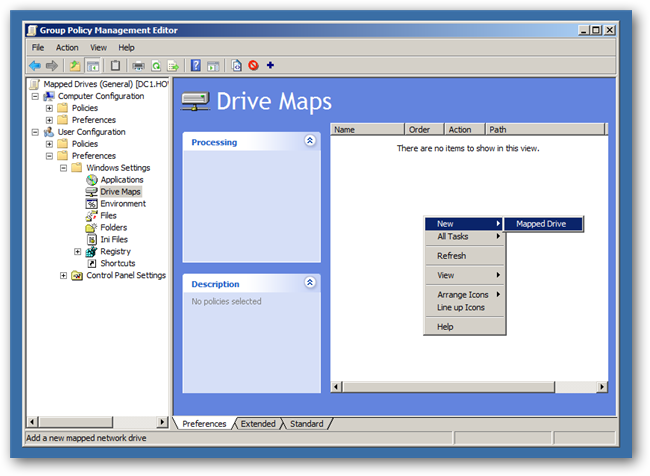Click the Refresh icon in toolbar

tap(156, 65)
